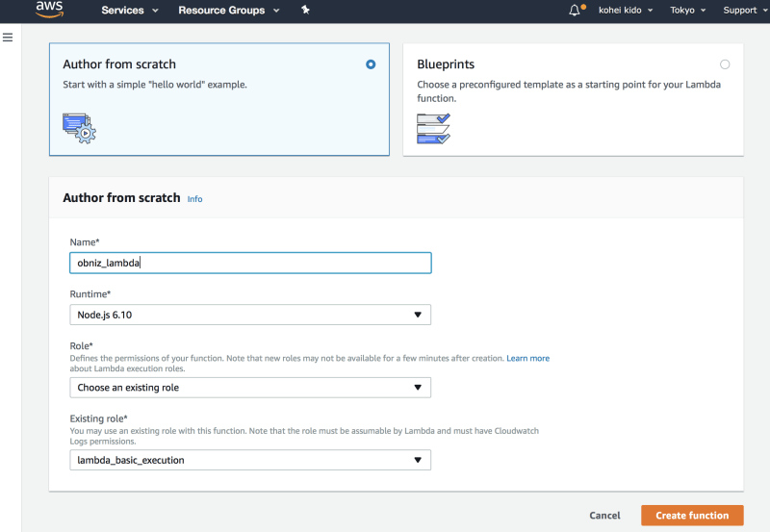Click the Blueprints checklist illustration
Screen dimensions: 770x532
(433, 128)
